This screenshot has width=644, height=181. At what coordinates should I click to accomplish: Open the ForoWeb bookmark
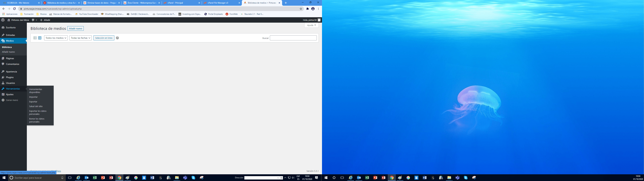(x=232, y=14)
